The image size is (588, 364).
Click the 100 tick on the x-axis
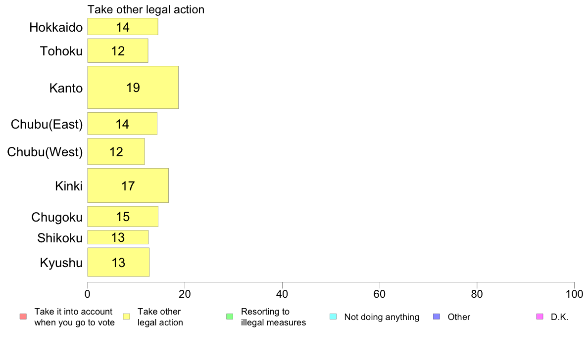click(x=574, y=294)
